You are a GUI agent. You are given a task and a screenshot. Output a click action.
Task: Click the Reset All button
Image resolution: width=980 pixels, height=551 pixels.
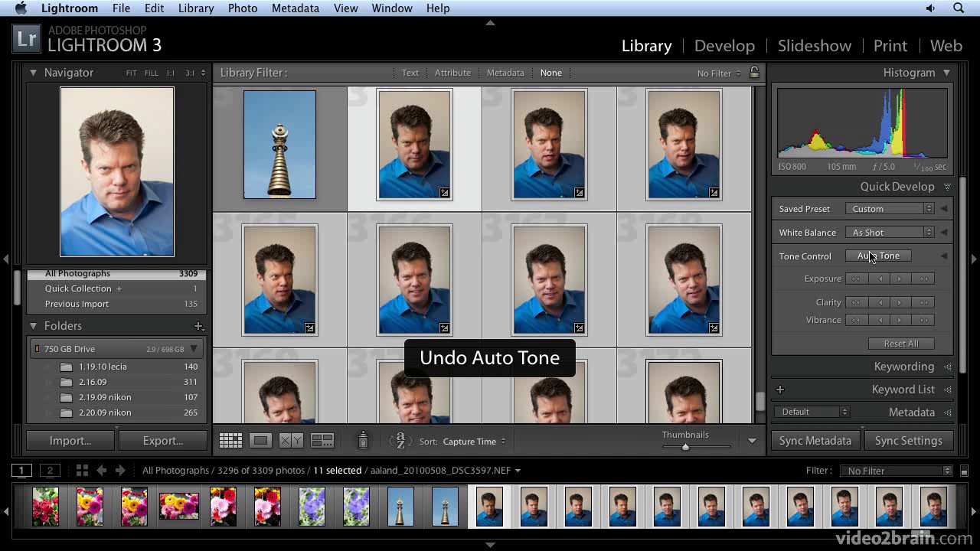(901, 344)
